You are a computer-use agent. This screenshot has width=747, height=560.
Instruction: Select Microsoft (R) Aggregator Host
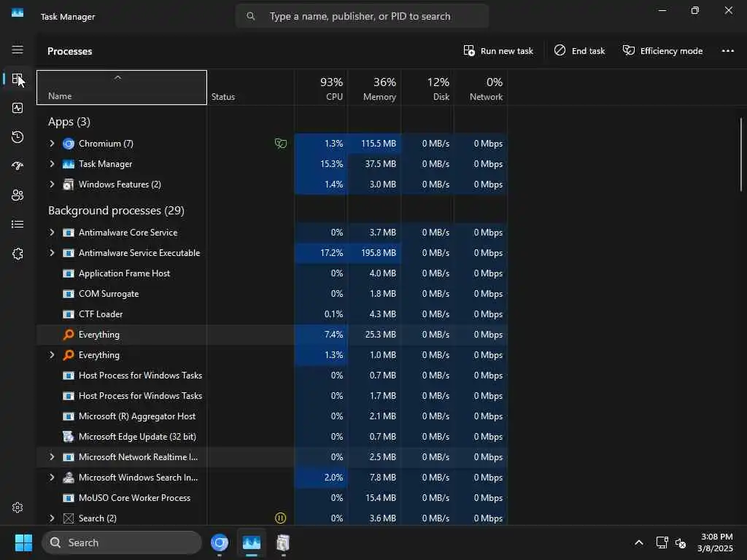click(271, 416)
